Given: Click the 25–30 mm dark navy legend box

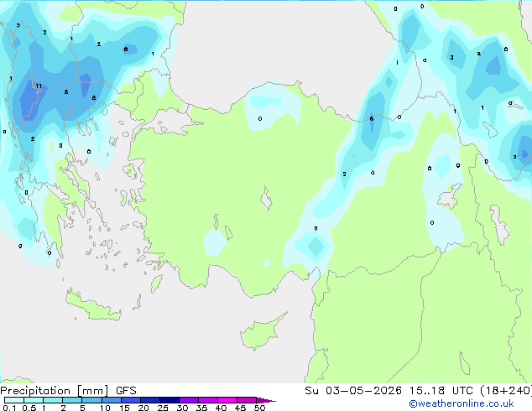Looking at the screenshot, I should (x=170, y=400).
